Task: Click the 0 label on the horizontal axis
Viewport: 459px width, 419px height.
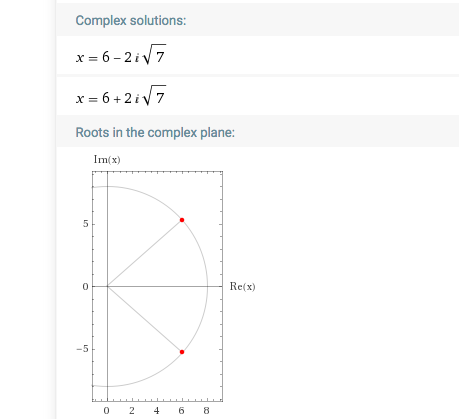Action: (x=106, y=411)
